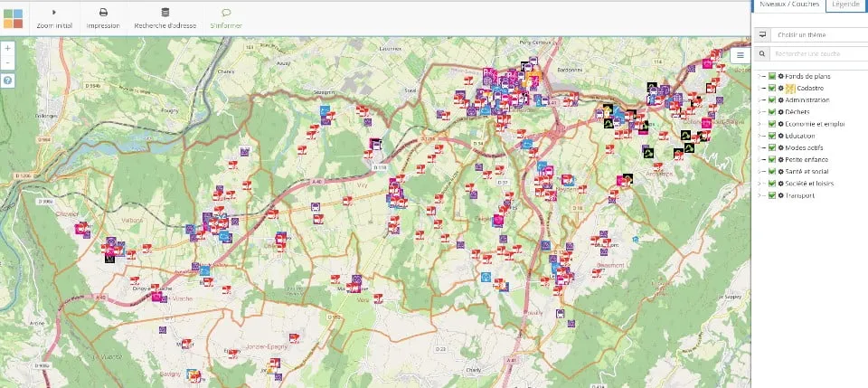Image resolution: width=868 pixels, height=388 pixels.
Task: Toggle the Administration layer checkbox
Action: [771, 100]
